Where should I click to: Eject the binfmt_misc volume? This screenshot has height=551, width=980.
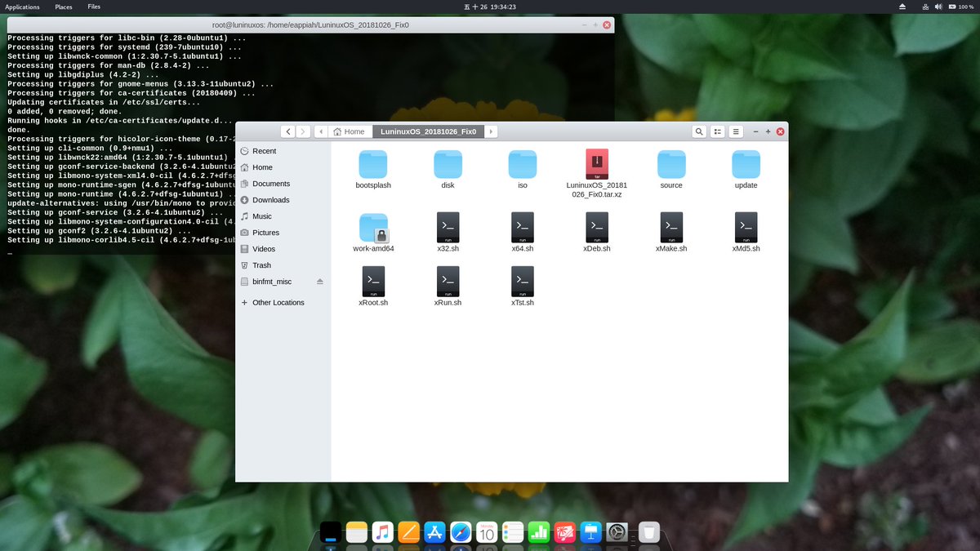[x=319, y=281]
